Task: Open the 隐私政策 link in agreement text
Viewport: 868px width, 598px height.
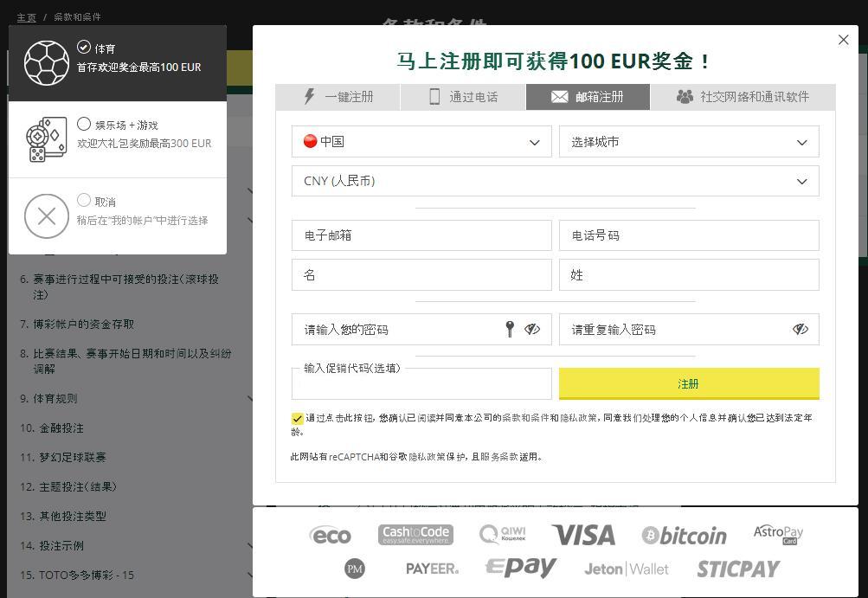Action: click(578, 418)
